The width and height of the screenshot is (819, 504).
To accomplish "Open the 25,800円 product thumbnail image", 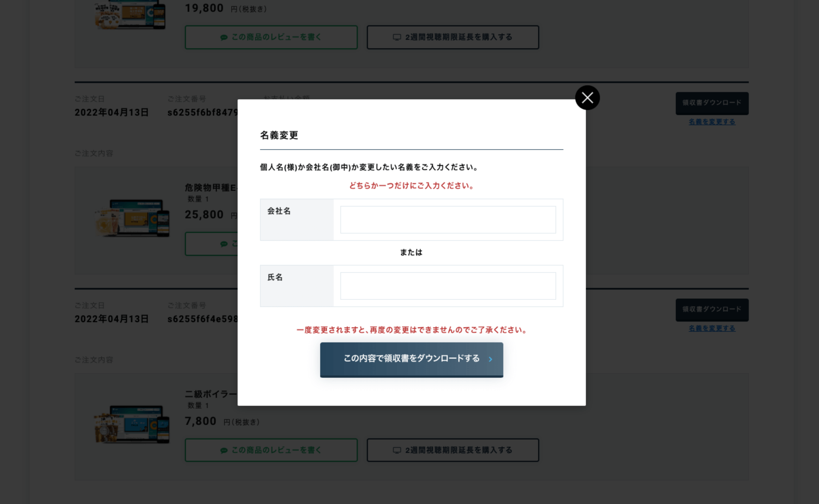I will tap(132, 218).
